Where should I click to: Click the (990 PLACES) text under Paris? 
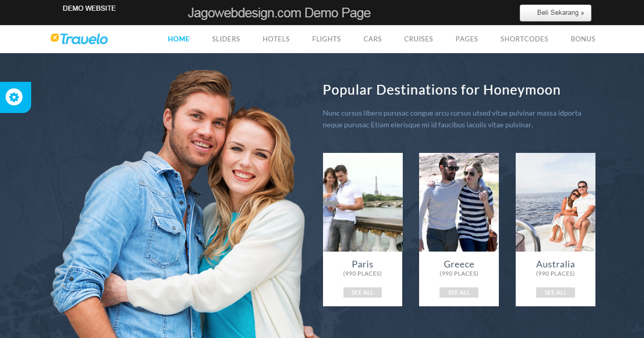pyautogui.click(x=362, y=274)
